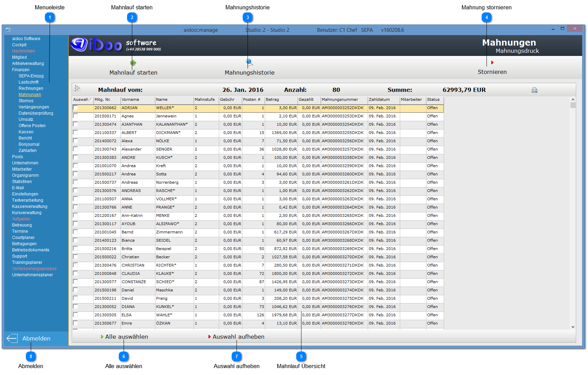Click the green arrow beside Alle auswählen

(x=102, y=337)
